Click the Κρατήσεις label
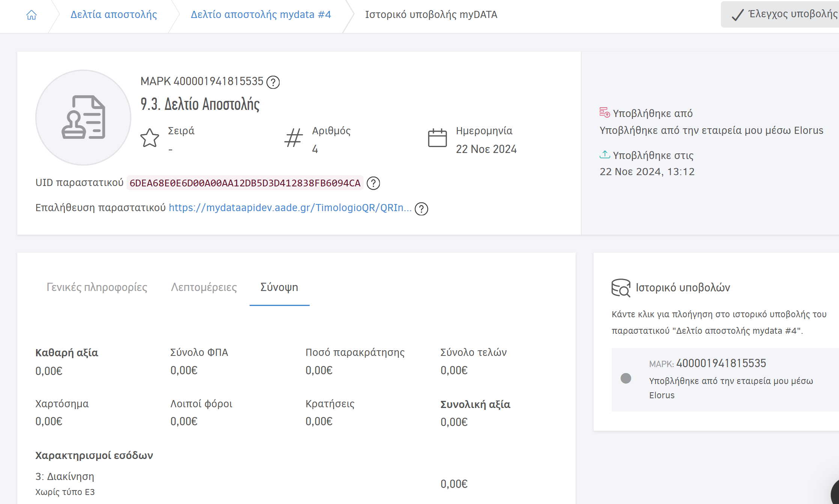Screen dimensions: 839x504 [x=330, y=404]
